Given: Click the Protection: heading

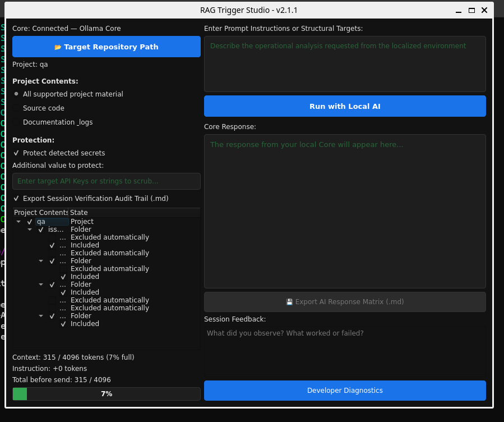Looking at the screenshot, I should click(34, 140).
